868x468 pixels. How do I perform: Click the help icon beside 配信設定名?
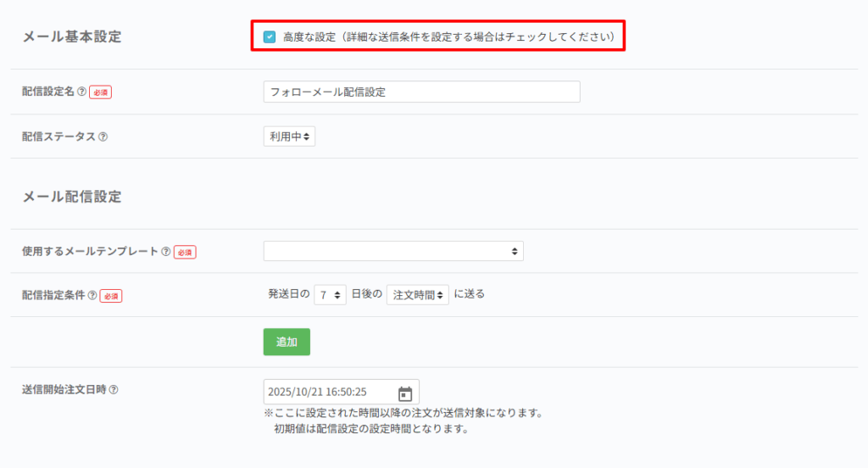coord(81,92)
